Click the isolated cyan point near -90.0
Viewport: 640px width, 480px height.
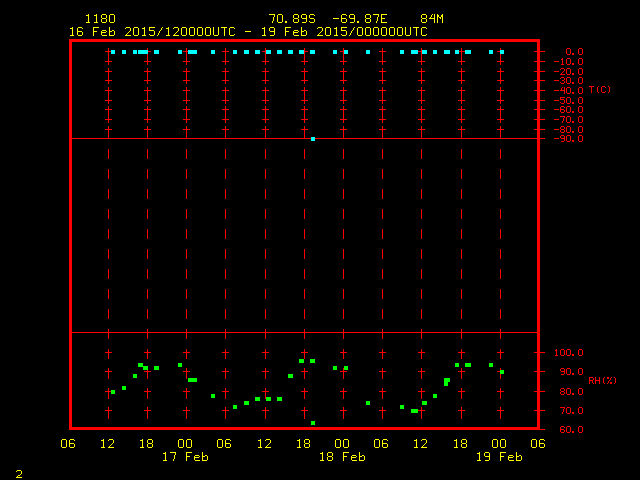click(x=313, y=139)
